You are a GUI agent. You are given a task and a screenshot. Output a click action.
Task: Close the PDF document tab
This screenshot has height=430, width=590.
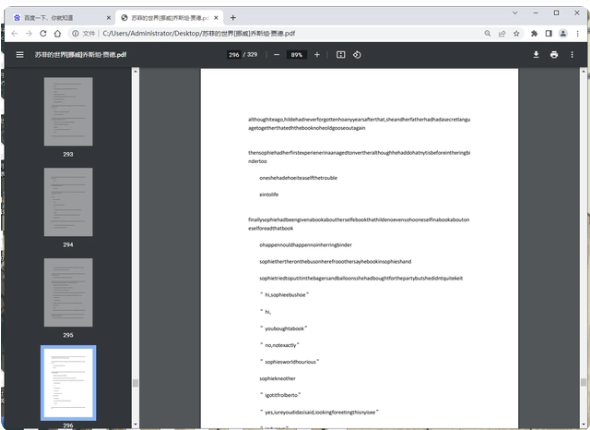pos(216,18)
